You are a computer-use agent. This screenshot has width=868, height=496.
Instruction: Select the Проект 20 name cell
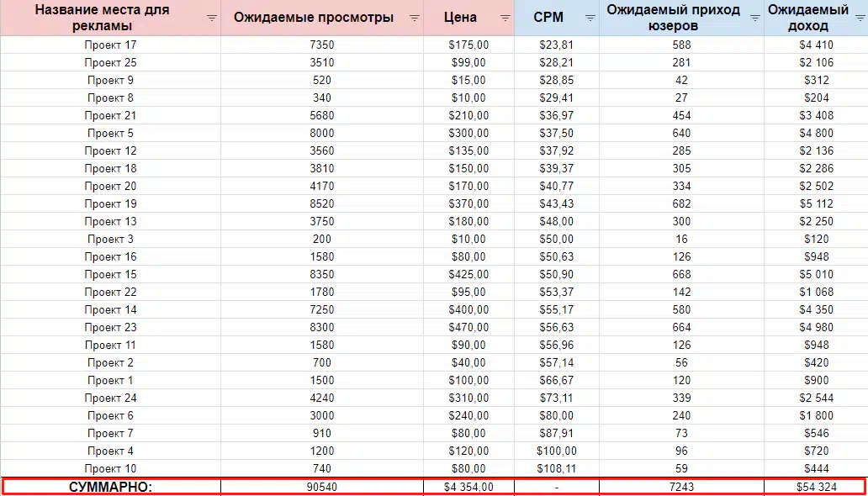point(111,186)
